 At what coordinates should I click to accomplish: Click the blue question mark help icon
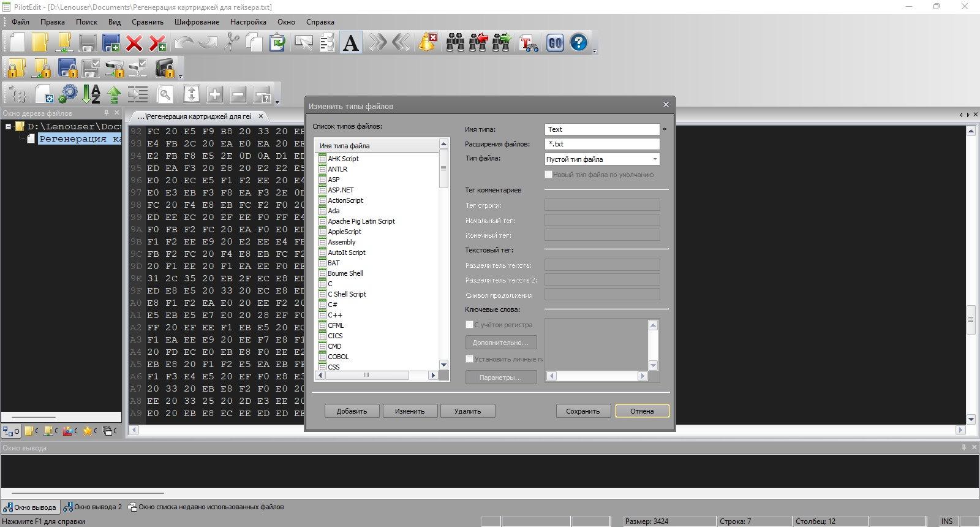(x=579, y=42)
